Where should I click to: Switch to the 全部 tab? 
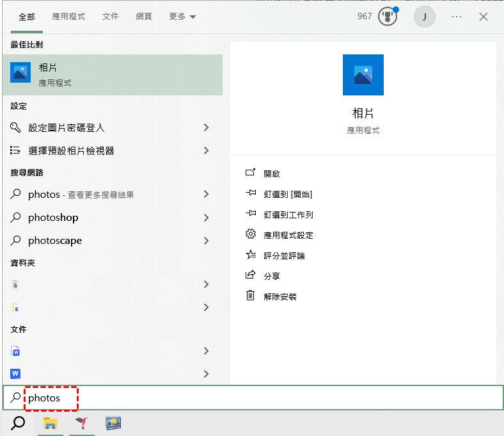click(x=27, y=17)
